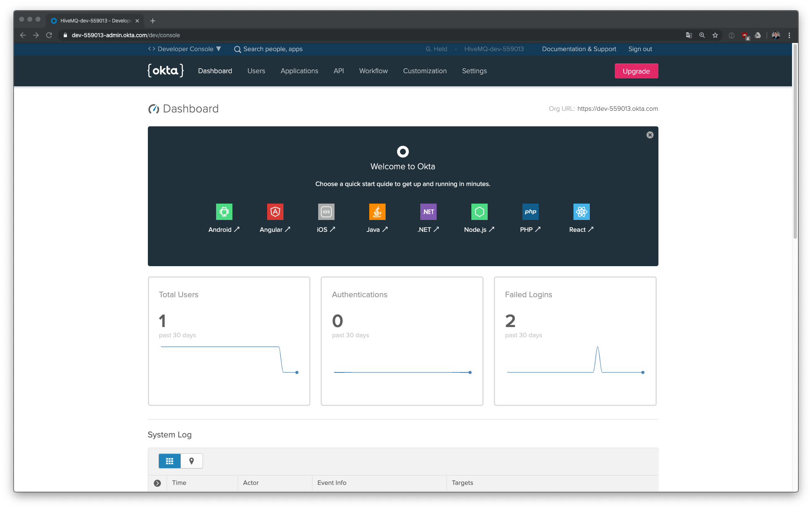Click the React quick start icon

tap(581, 212)
